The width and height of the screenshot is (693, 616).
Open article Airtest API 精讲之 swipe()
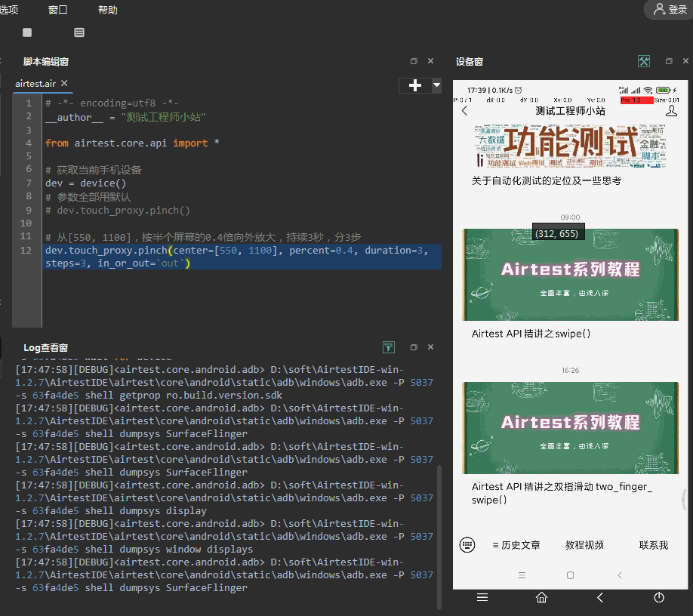[x=531, y=334]
